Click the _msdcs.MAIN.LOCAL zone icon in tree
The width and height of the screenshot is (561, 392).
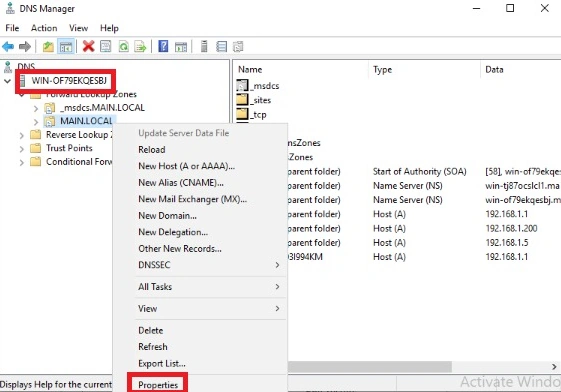(x=49, y=108)
